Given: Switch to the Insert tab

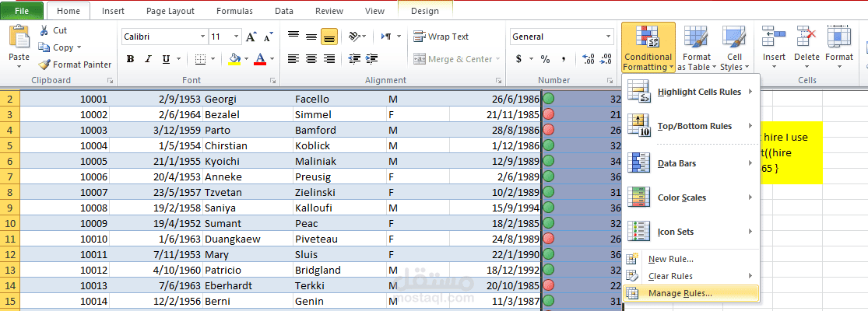Looking at the screenshot, I should pyautogui.click(x=113, y=10).
